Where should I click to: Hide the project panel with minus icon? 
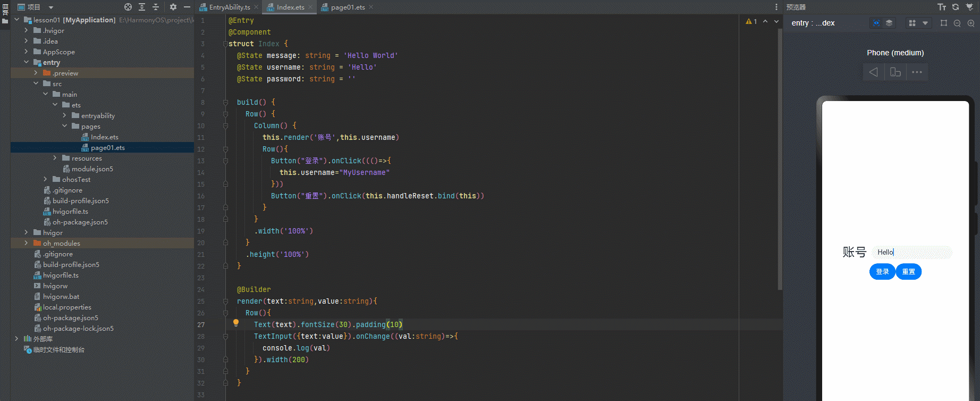pos(187,7)
